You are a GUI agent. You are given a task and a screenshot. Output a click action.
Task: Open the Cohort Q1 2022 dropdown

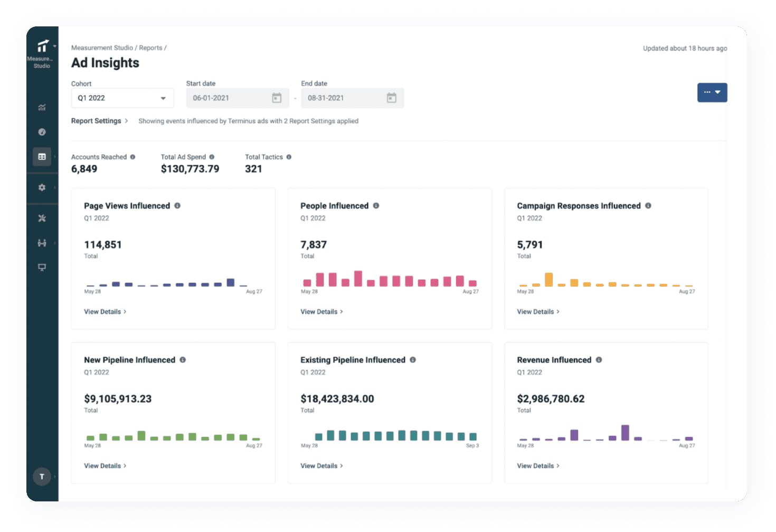(122, 98)
